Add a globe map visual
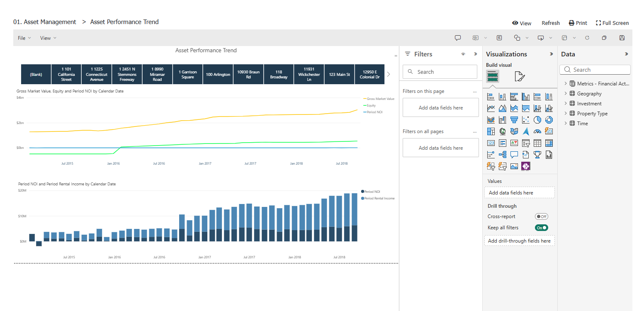Screen dimensions: 644x311 pos(503,131)
